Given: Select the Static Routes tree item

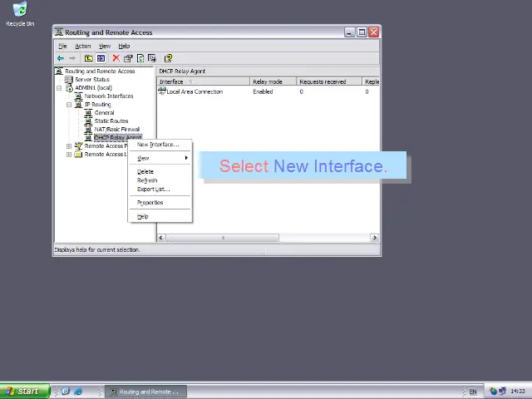Looking at the screenshot, I should tap(111, 121).
